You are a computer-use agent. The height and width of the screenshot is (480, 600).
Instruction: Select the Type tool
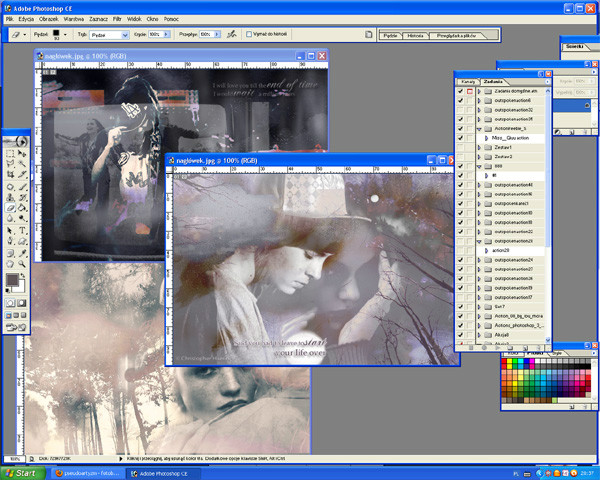tap(22, 231)
